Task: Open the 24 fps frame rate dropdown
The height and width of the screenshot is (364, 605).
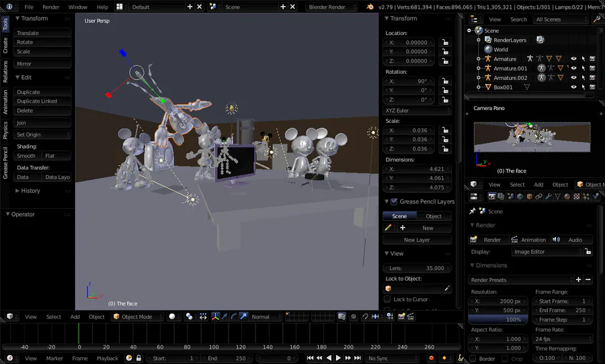Action: pos(563,339)
